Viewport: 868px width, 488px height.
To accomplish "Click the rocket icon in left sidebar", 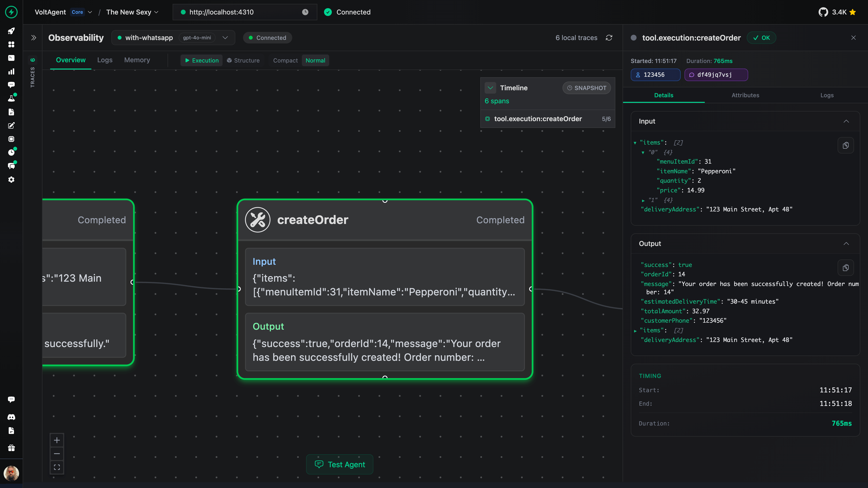I will (x=11, y=31).
